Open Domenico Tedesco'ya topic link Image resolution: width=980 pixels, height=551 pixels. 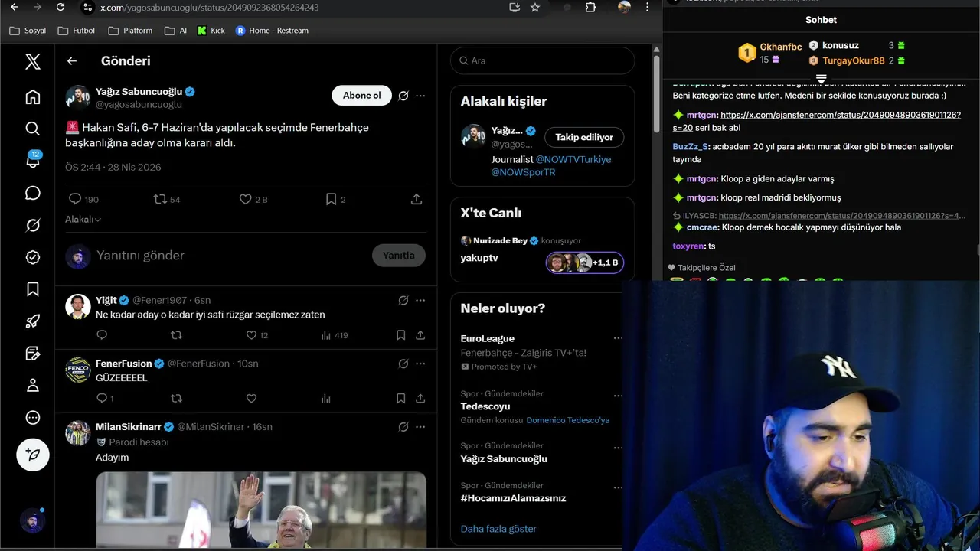(x=567, y=420)
